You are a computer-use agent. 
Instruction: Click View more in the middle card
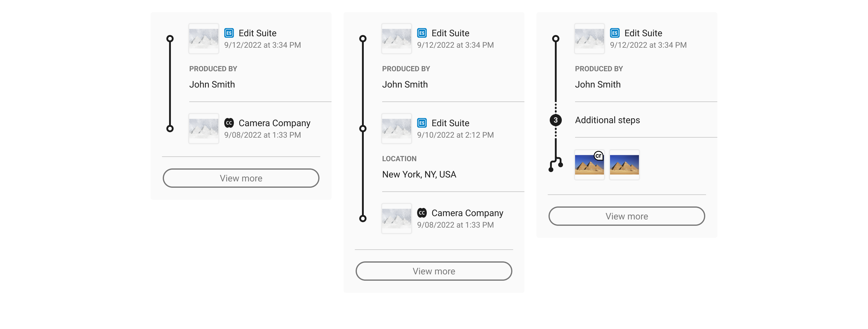point(434,271)
